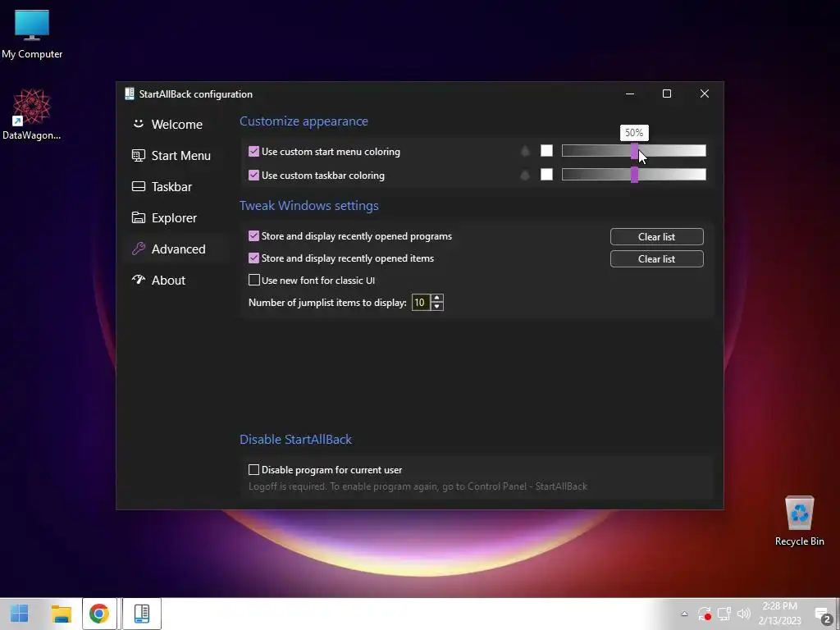
Task: Click the taskbar blur droplet icon
Action: (526, 175)
